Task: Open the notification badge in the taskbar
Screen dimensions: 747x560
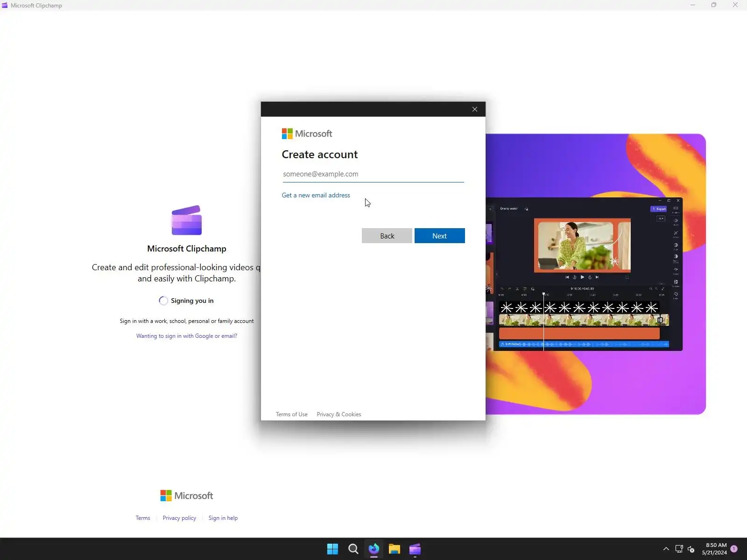Action: click(734, 549)
